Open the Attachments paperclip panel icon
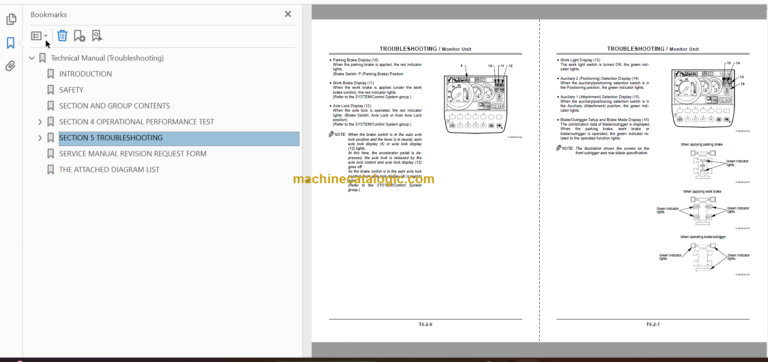768x362 pixels. [x=11, y=66]
